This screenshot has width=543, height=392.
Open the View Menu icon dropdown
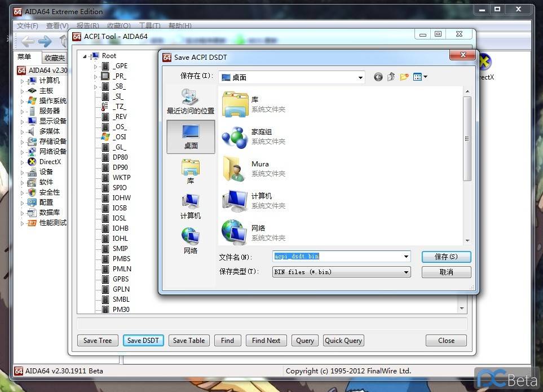(420, 77)
